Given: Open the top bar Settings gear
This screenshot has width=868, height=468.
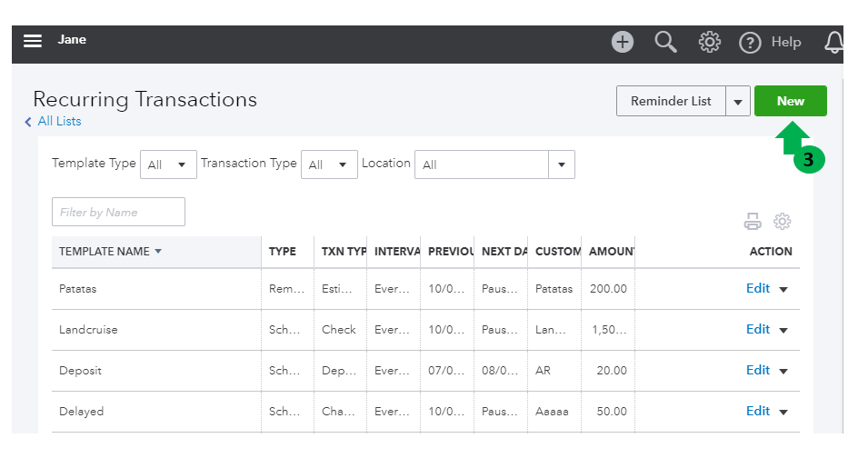Looking at the screenshot, I should click(x=709, y=42).
